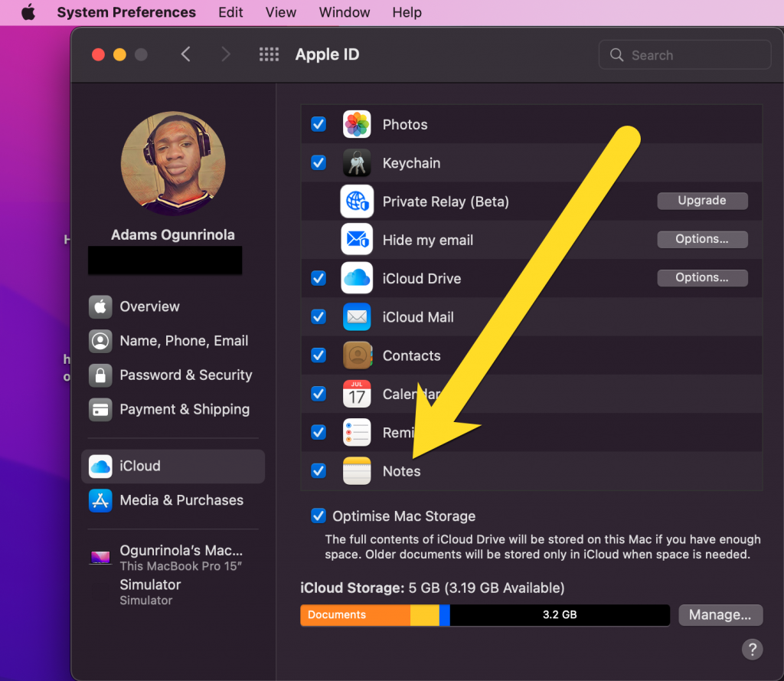Screen dimensions: 784x681
Task: Open Media & Purchases section
Action: (x=173, y=500)
